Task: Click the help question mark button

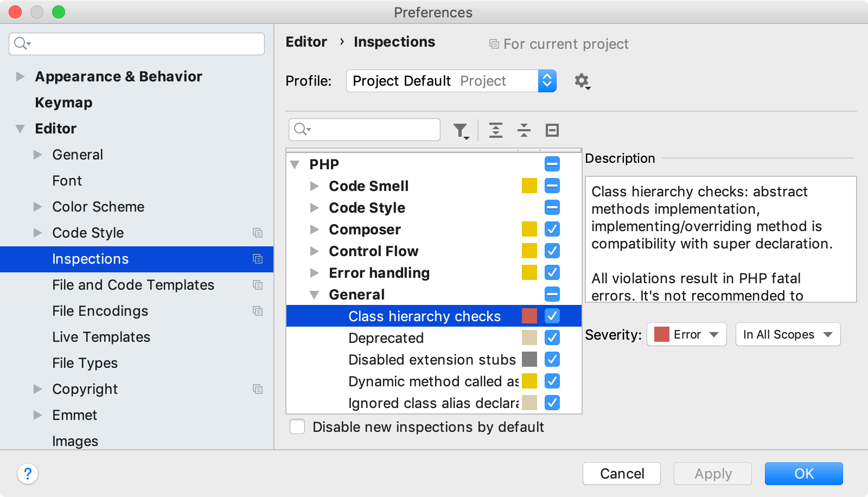Action: point(28,474)
